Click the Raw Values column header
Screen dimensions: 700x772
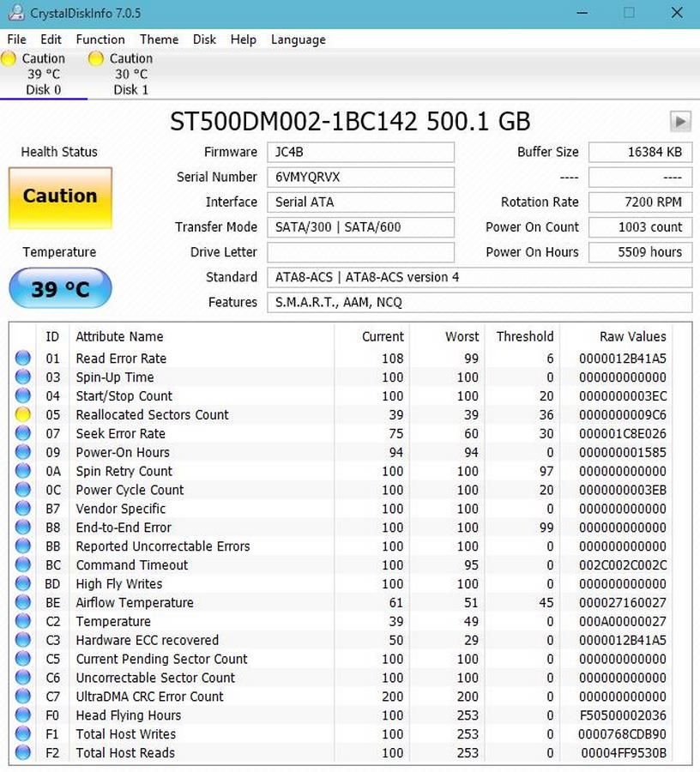[x=632, y=337]
